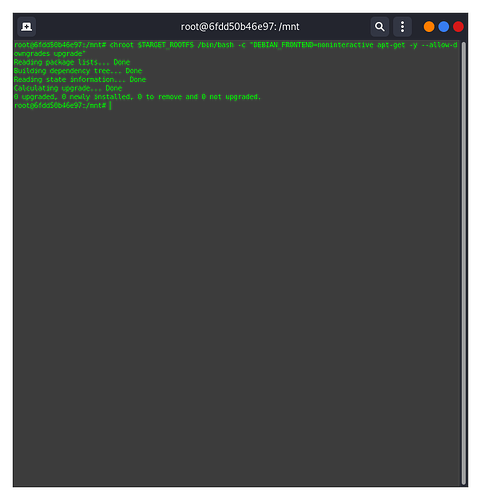Open a new terminal tab

coord(26,27)
